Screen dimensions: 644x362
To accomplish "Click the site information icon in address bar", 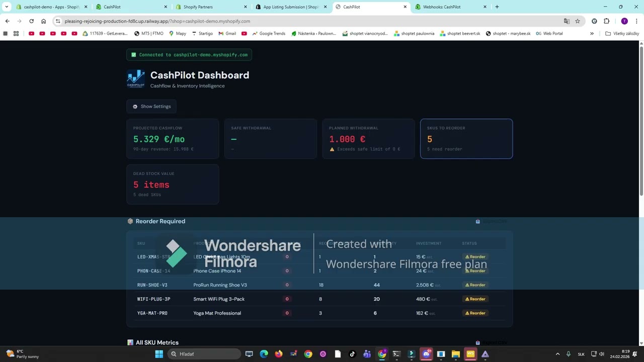I will [58, 21].
